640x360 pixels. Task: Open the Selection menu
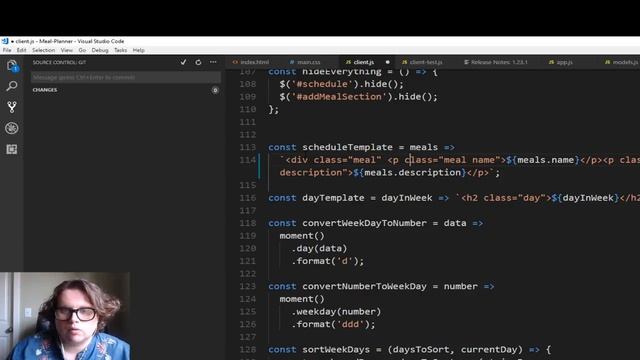tap(43, 50)
